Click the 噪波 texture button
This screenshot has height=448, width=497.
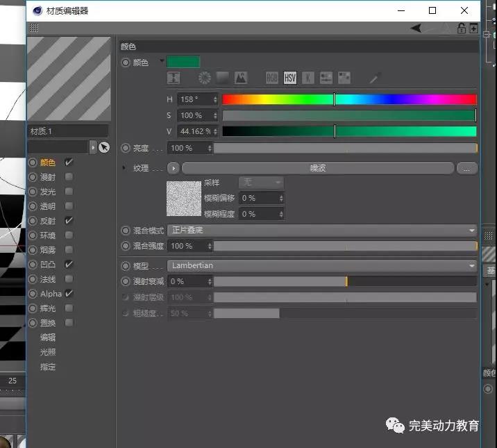click(x=317, y=168)
